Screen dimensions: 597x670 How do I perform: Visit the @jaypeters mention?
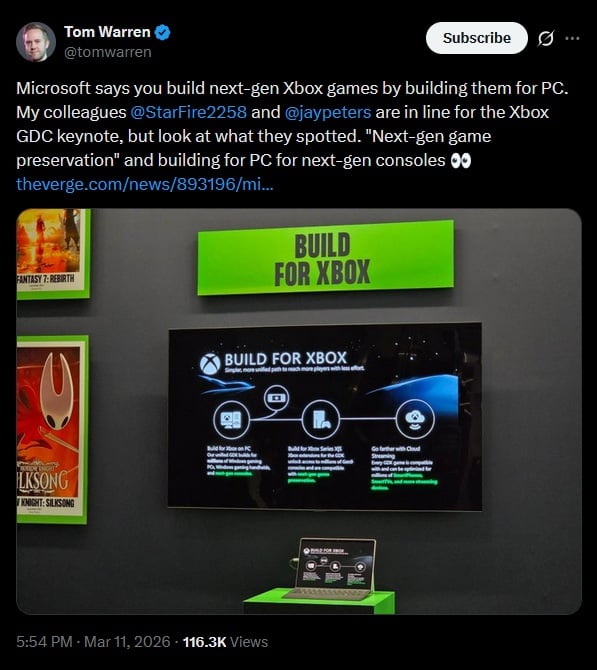pos(327,112)
